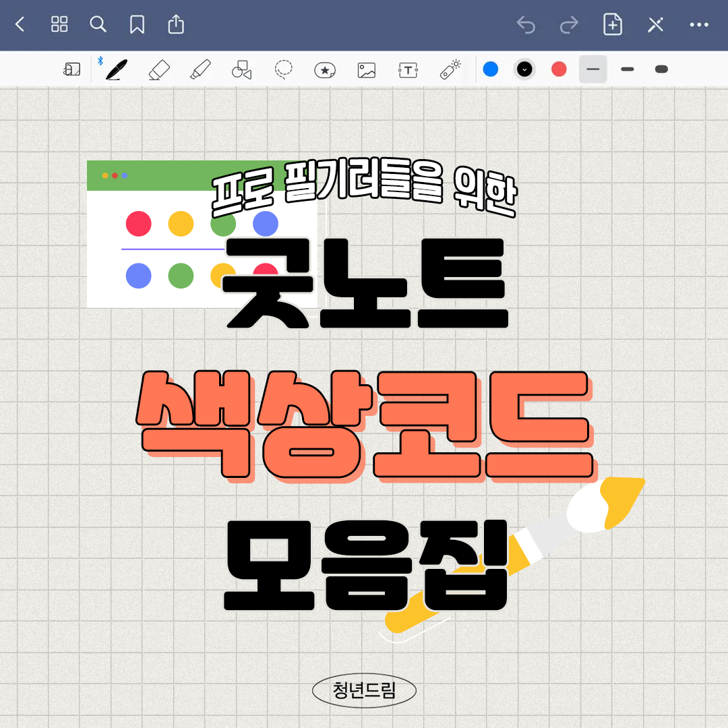Go back using the left chevron

click(20, 25)
